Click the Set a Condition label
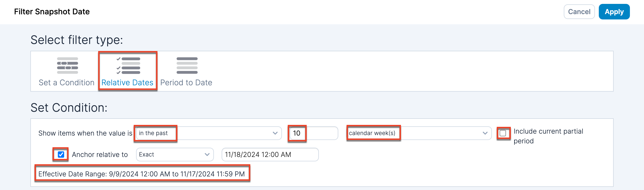This screenshot has height=190, width=644. 67,83
